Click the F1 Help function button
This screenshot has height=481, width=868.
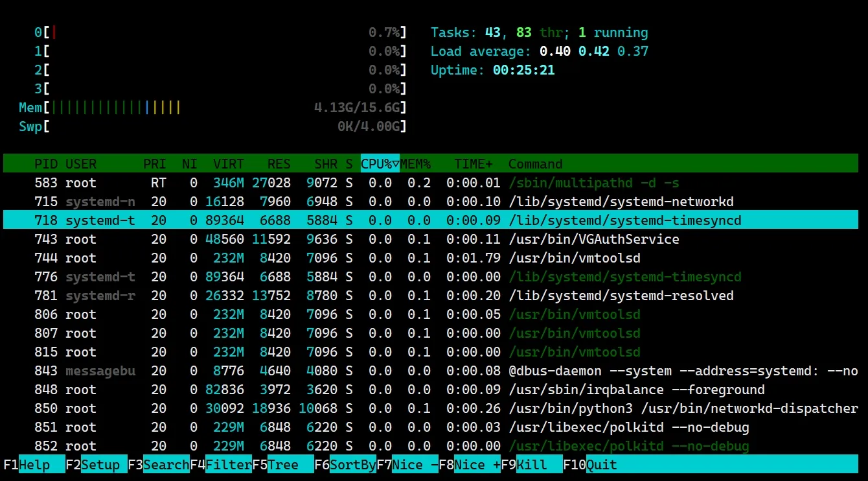pos(34,465)
